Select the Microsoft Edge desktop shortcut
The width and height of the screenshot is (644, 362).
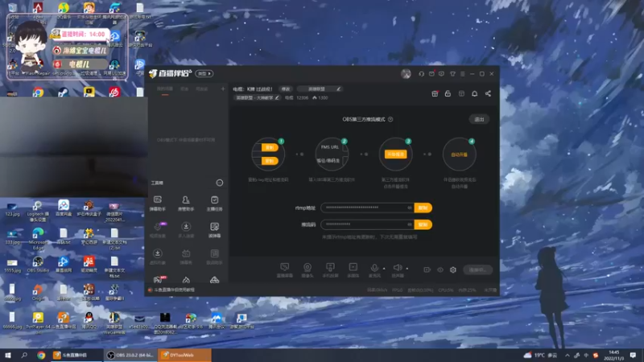point(38,238)
